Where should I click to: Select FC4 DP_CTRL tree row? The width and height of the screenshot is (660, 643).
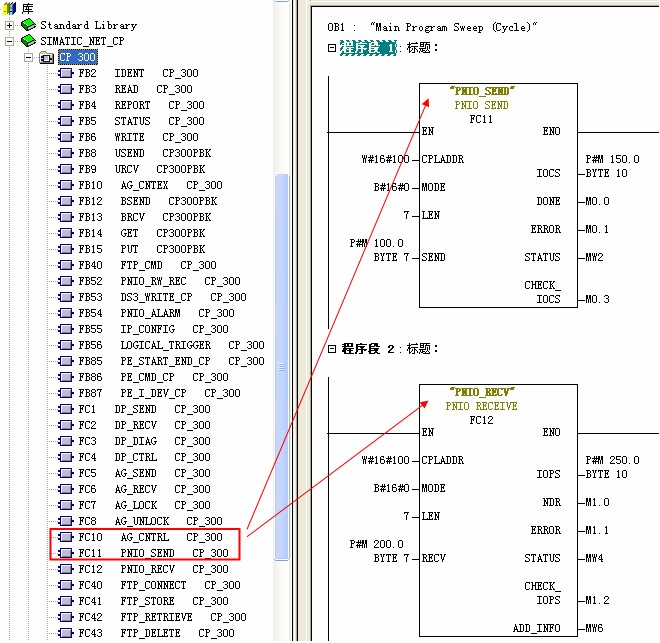pos(135,457)
